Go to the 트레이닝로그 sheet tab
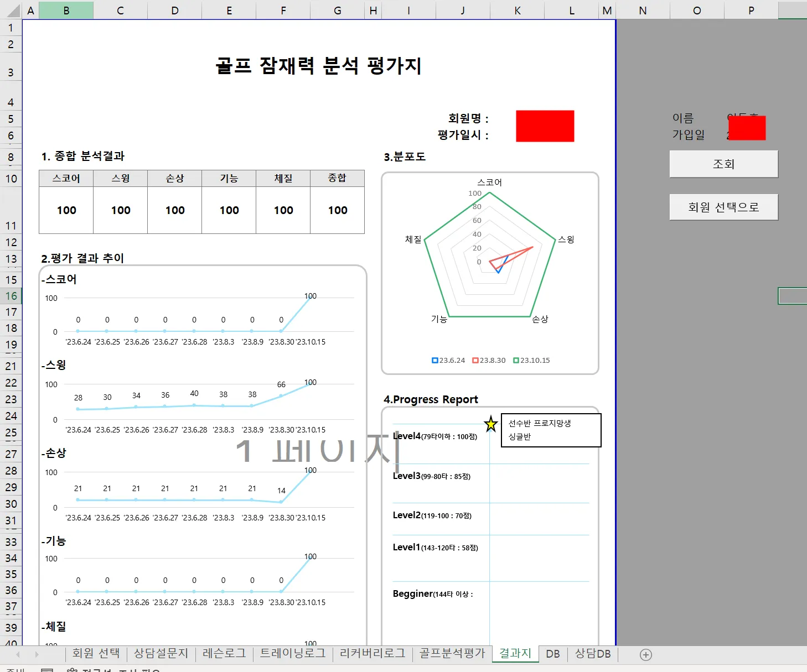The image size is (807, 672). click(293, 654)
